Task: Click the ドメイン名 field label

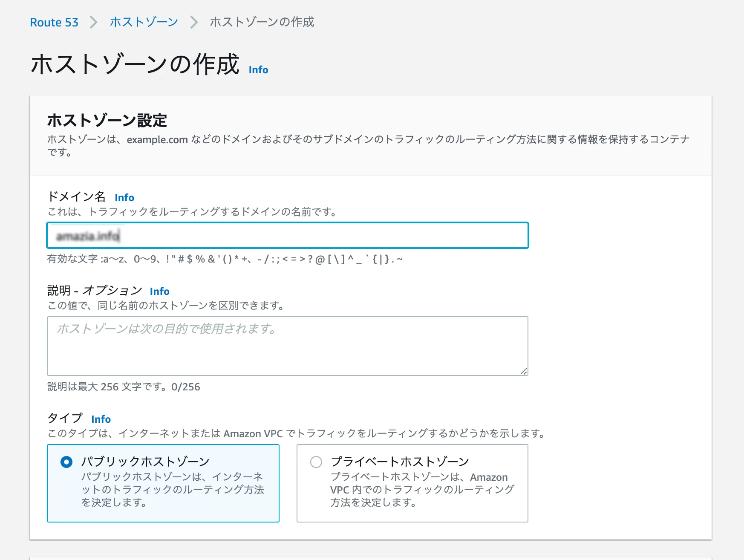Action: point(76,197)
